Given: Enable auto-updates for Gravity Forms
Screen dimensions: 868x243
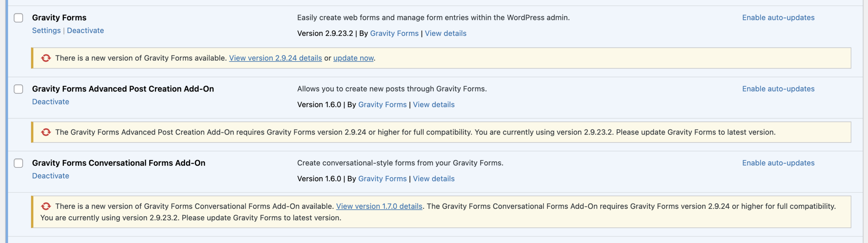Looking at the screenshot, I should (778, 18).
